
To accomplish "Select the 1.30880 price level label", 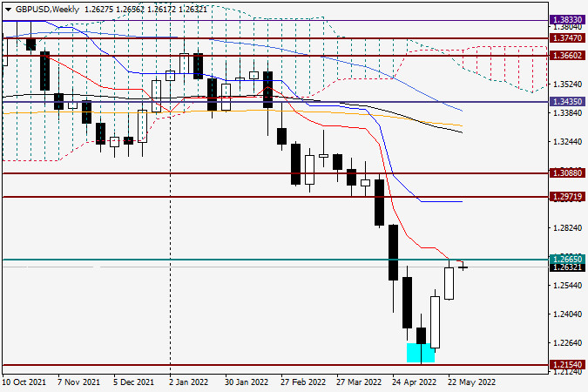I will tap(568, 173).
